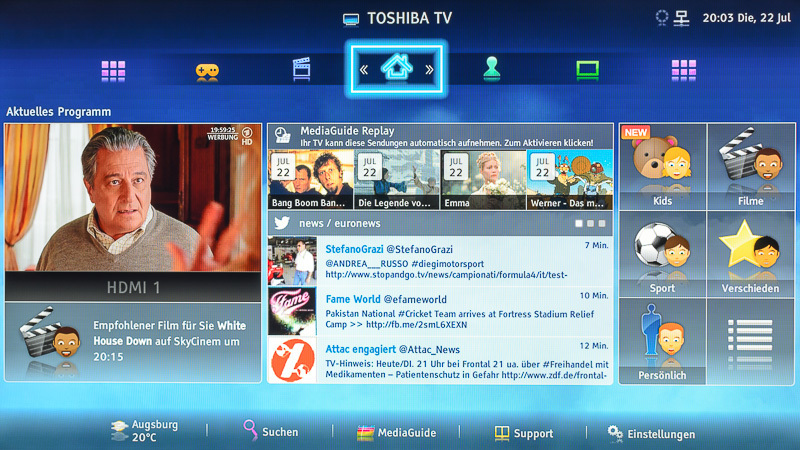Screen dimensions: 800x450
Task: Open the Augsburg 20°C weather widget
Action: (145, 431)
